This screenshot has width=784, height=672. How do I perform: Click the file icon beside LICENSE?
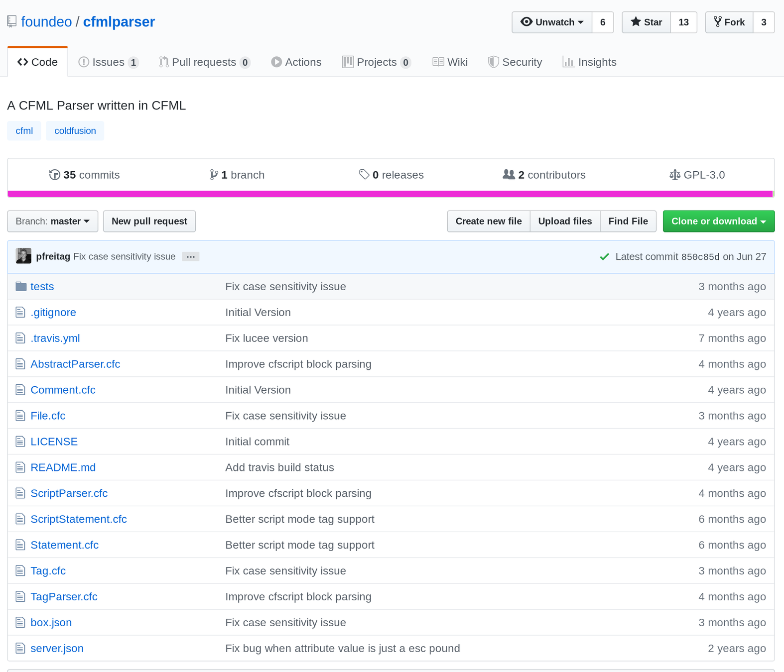(20, 442)
